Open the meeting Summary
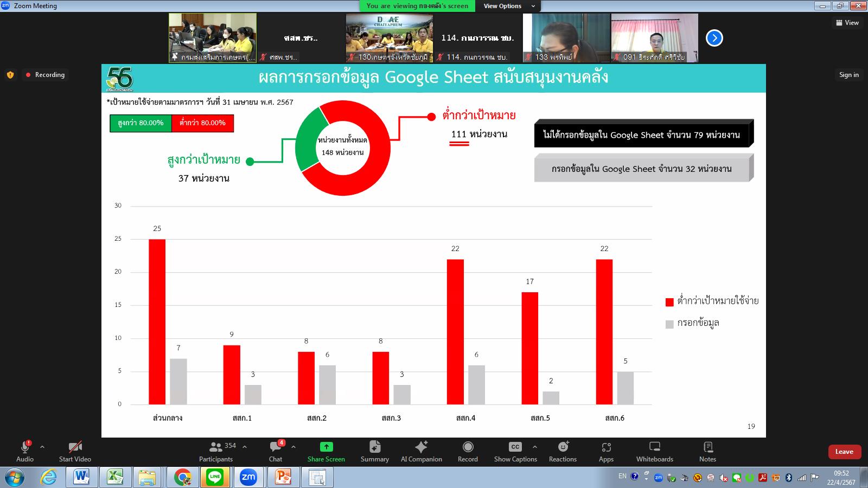Screen dimensions: 868x488 click(x=374, y=451)
